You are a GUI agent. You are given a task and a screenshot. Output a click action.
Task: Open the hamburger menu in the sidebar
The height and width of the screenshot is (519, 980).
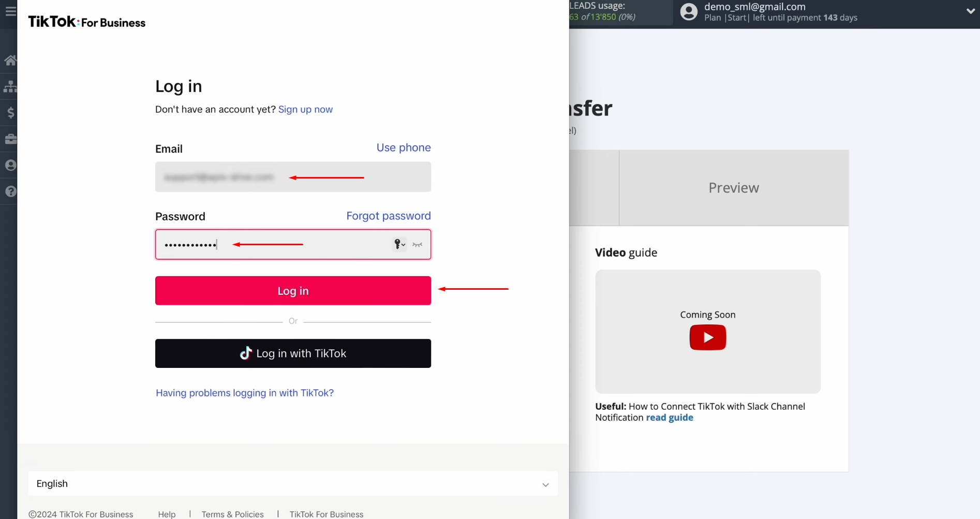(x=10, y=11)
